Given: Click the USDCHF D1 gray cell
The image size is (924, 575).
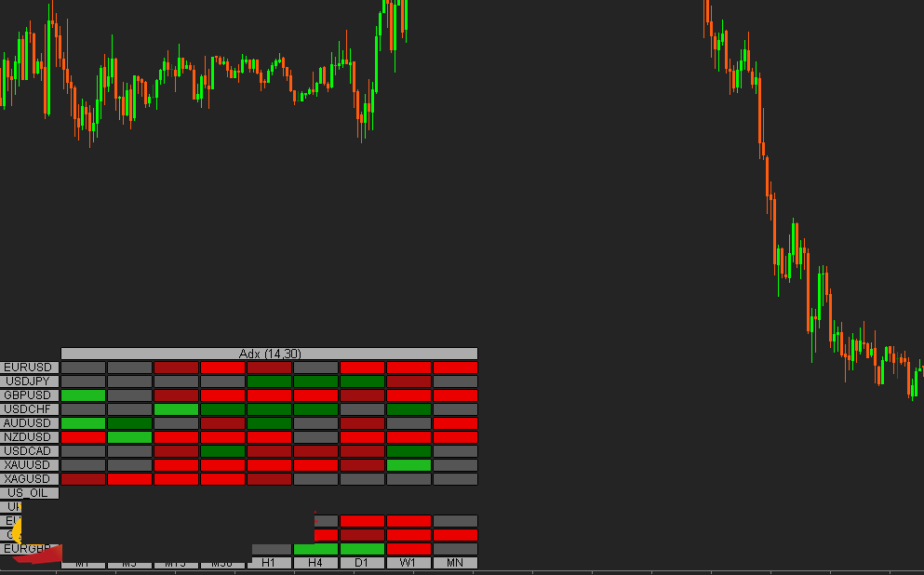Looking at the screenshot, I should 362,409.
